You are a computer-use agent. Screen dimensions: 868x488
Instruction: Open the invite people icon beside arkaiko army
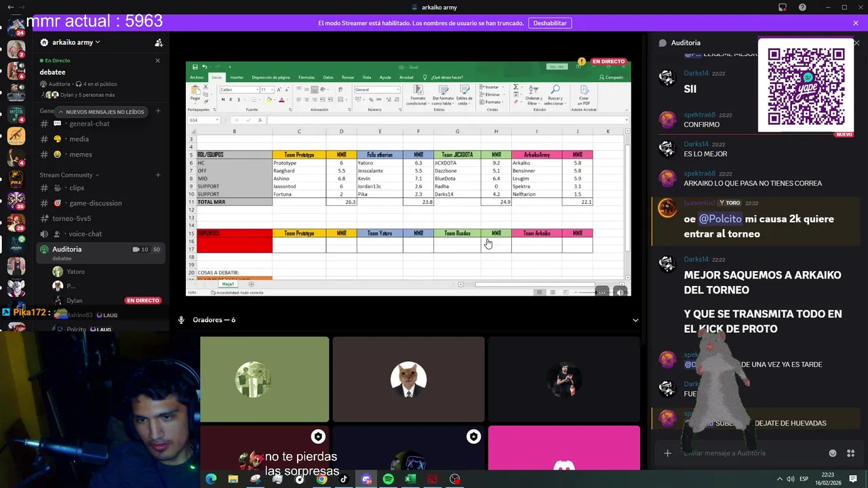159,43
